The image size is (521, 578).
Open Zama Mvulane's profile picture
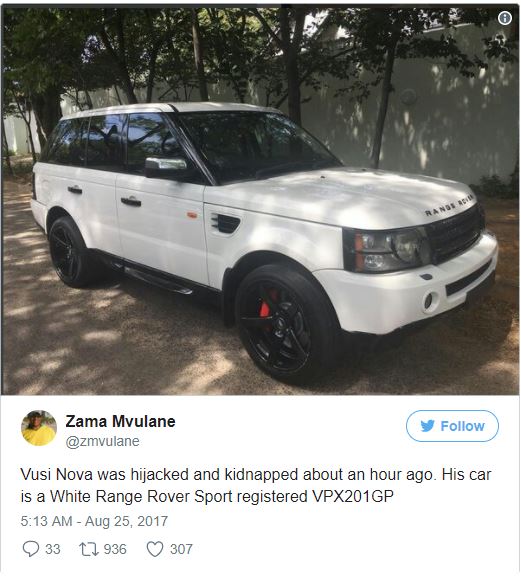tap(39, 428)
